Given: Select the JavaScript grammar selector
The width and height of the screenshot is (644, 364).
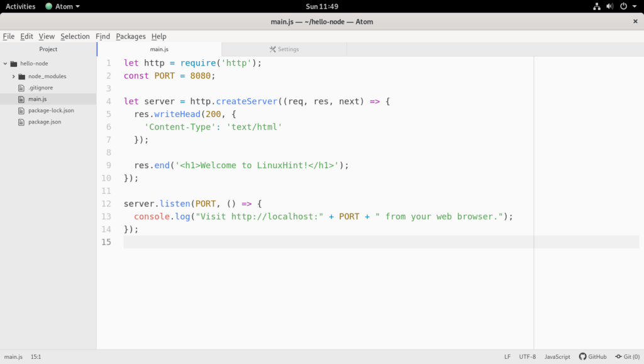Looking at the screenshot, I should click(x=557, y=356).
